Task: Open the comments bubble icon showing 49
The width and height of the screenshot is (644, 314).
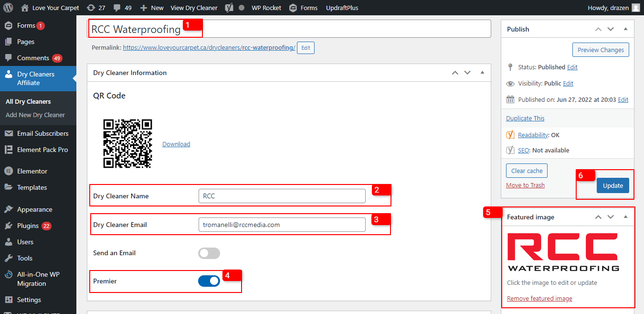Action: (117, 8)
